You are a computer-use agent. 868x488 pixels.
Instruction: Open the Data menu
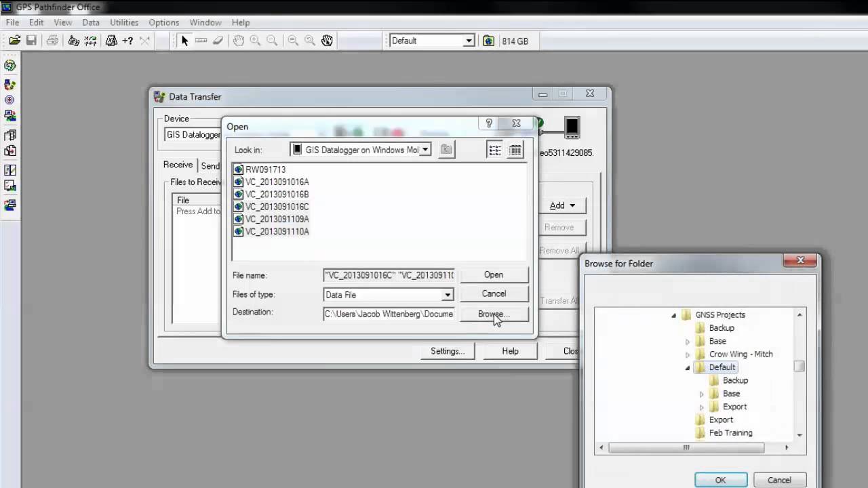pyautogui.click(x=91, y=22)
